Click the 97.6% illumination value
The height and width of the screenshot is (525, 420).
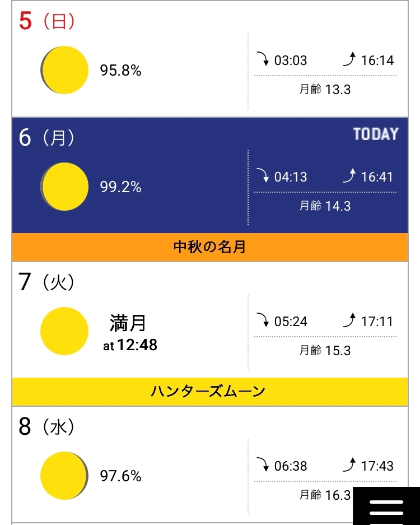pyautogui.click(x=120, y=476)
